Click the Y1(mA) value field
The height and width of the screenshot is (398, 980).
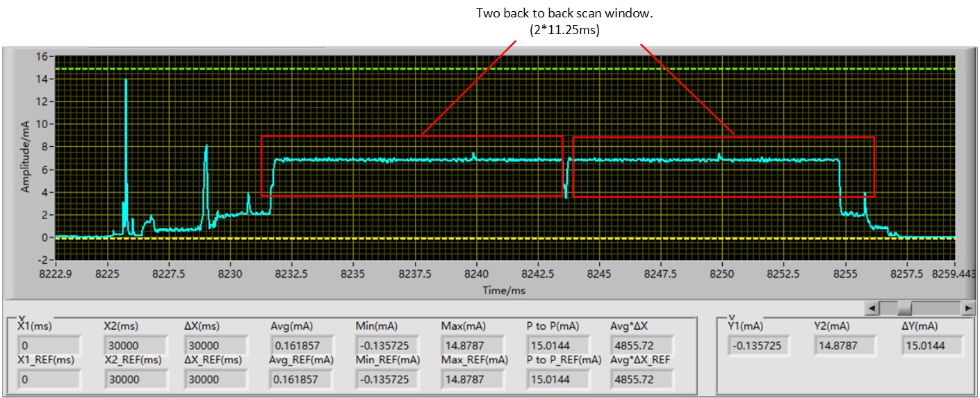(758, 346)
